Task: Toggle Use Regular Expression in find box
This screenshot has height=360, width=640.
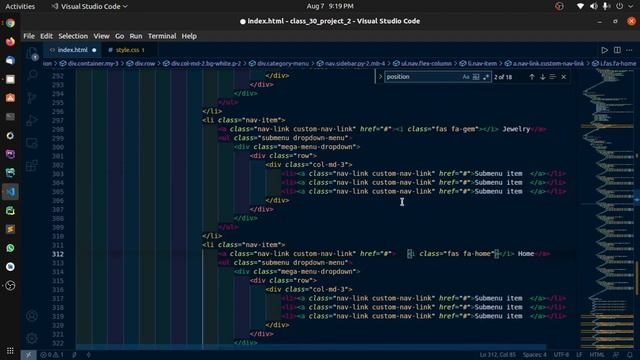Action: (486, 77)
